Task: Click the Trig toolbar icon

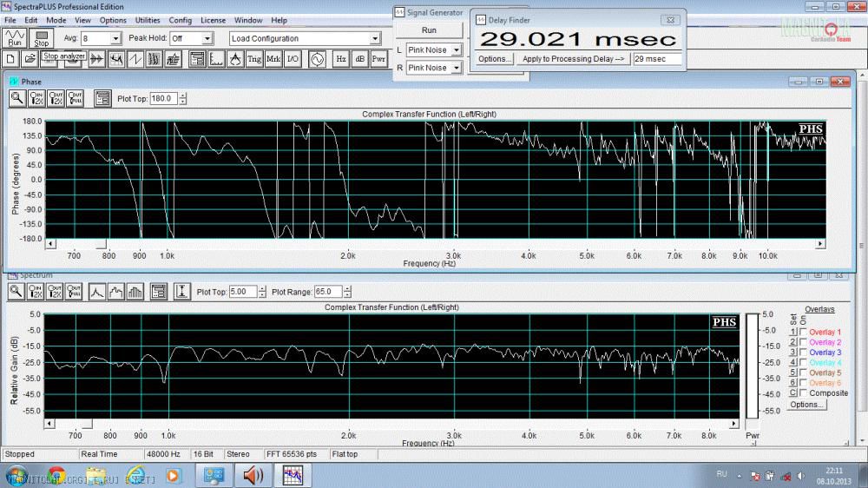Action: coord(254,59)
